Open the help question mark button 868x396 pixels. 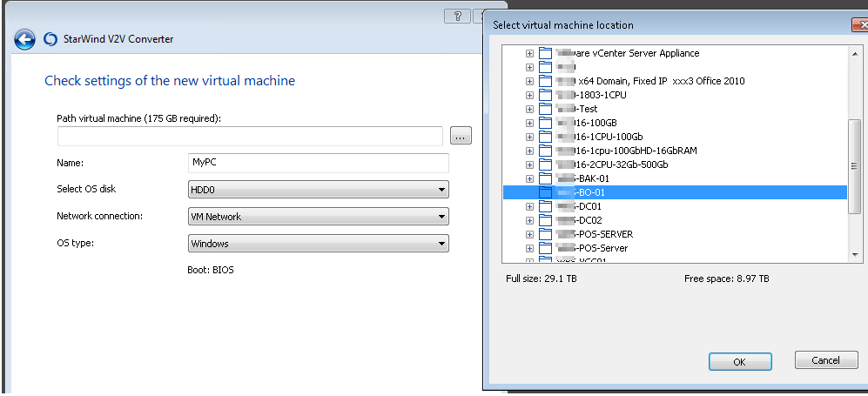(x=457, y=16)
